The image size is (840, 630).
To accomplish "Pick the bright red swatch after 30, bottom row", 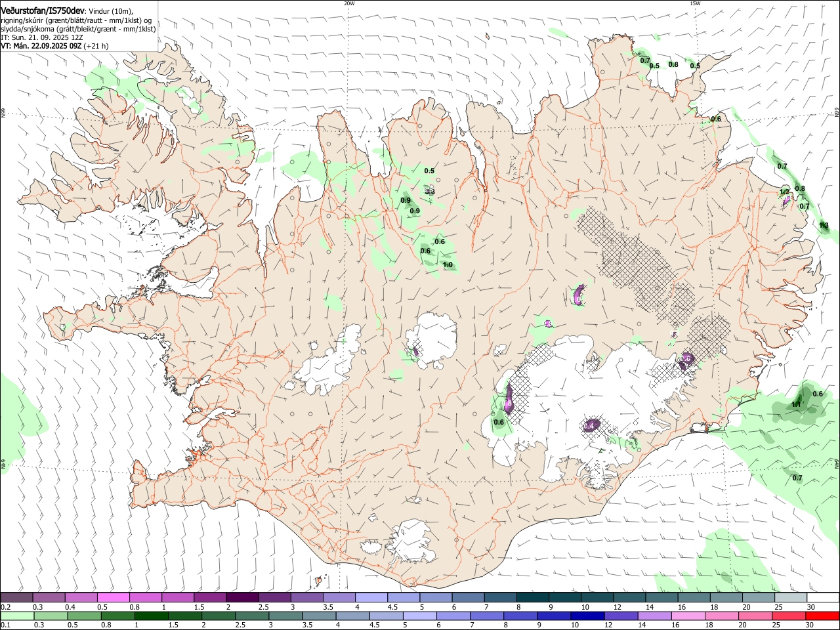I will pyautogui.click(x=822, y=616).
